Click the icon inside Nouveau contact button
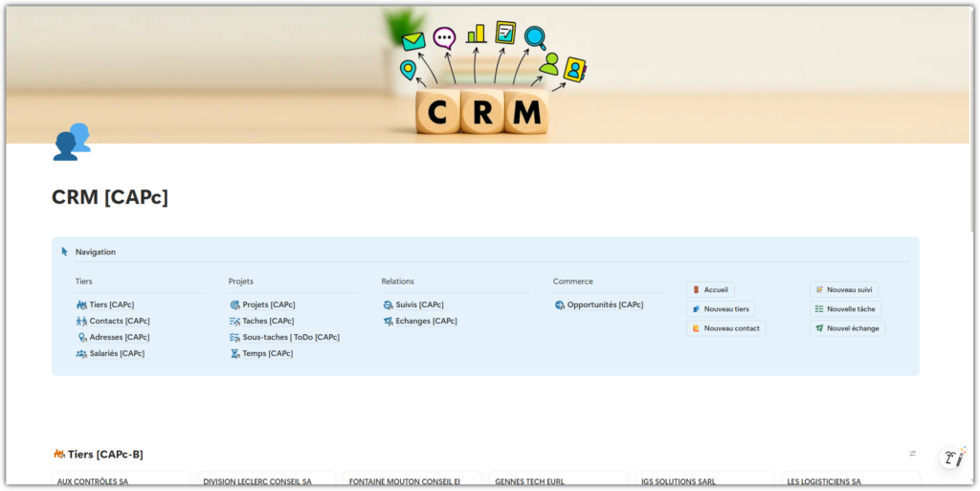 [696, 328]
